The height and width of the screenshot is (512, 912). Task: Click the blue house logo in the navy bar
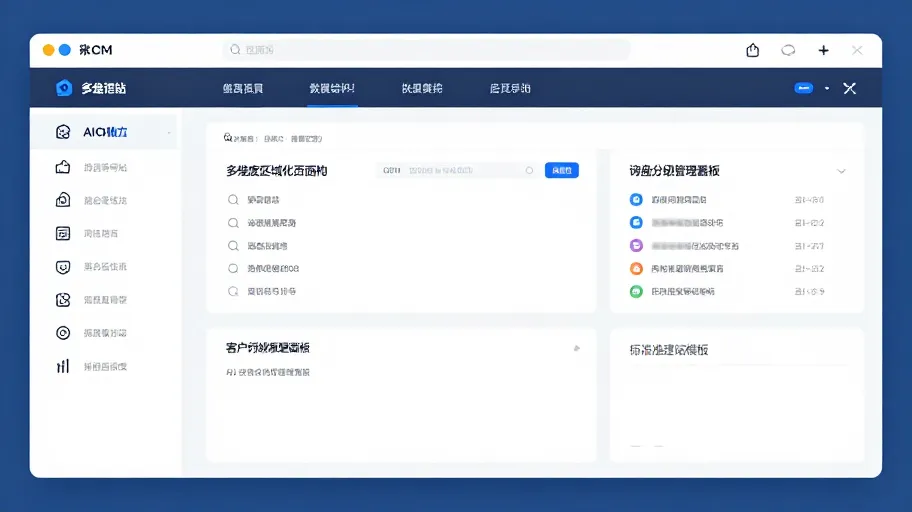[64, 88]
